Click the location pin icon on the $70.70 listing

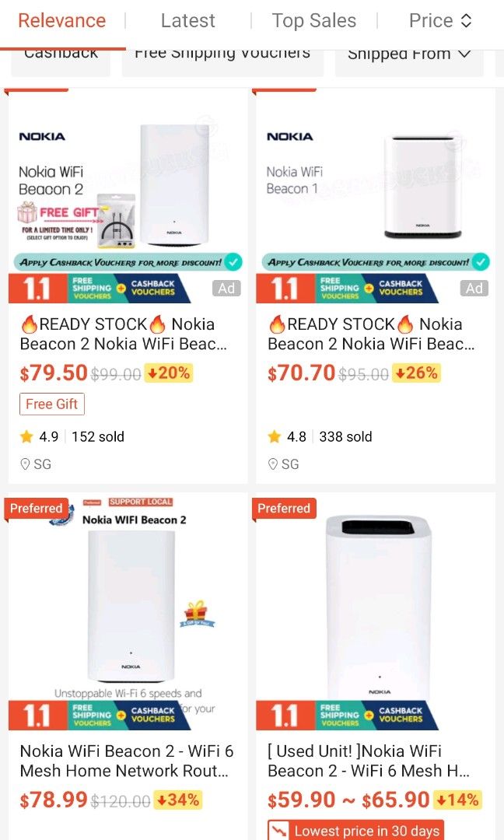tap(273, 464)
